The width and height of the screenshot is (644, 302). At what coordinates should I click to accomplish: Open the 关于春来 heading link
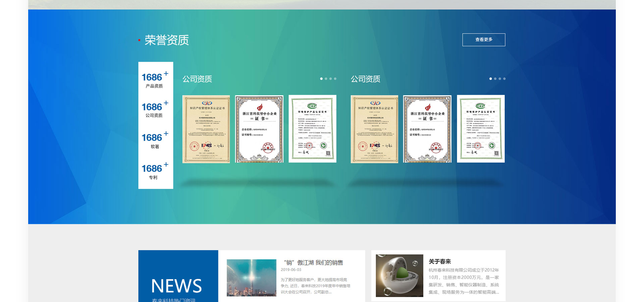[x=439, y=261]
